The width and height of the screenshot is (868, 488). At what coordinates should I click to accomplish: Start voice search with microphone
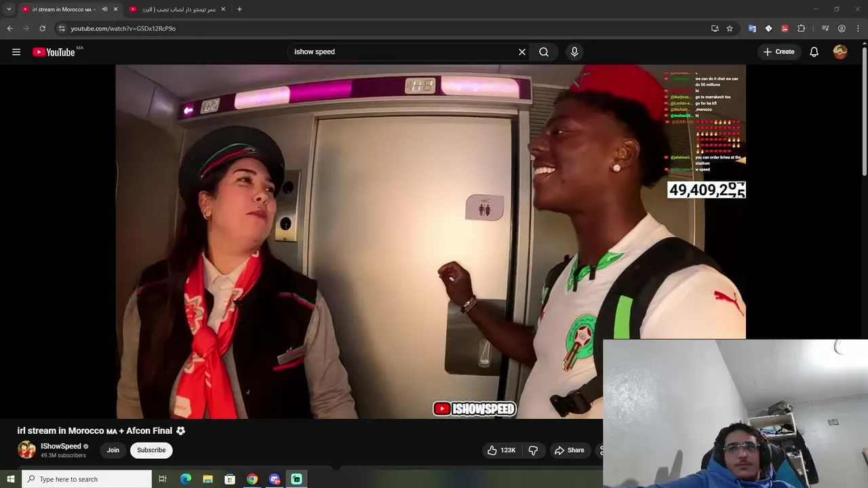click(x=574, y=52)
